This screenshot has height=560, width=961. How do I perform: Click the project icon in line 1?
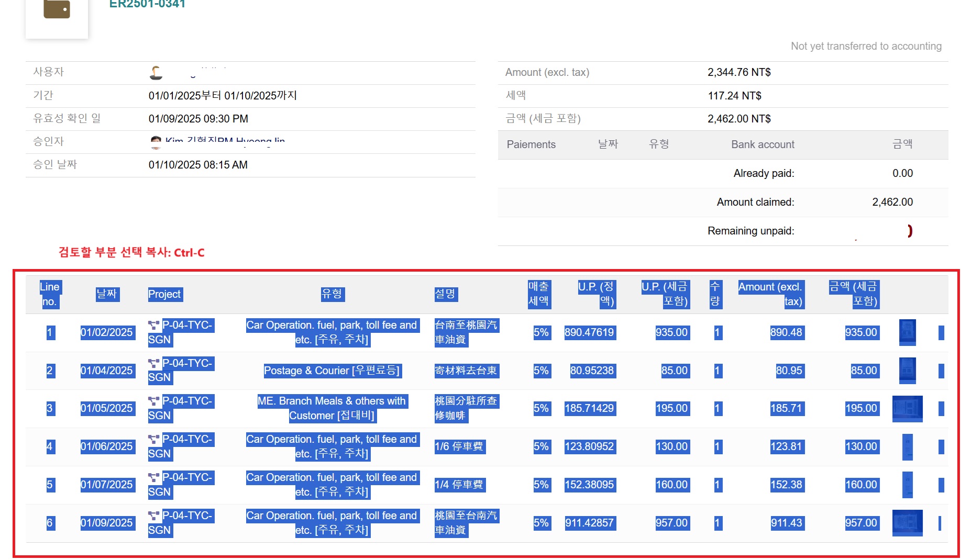(x=154, y=326)
